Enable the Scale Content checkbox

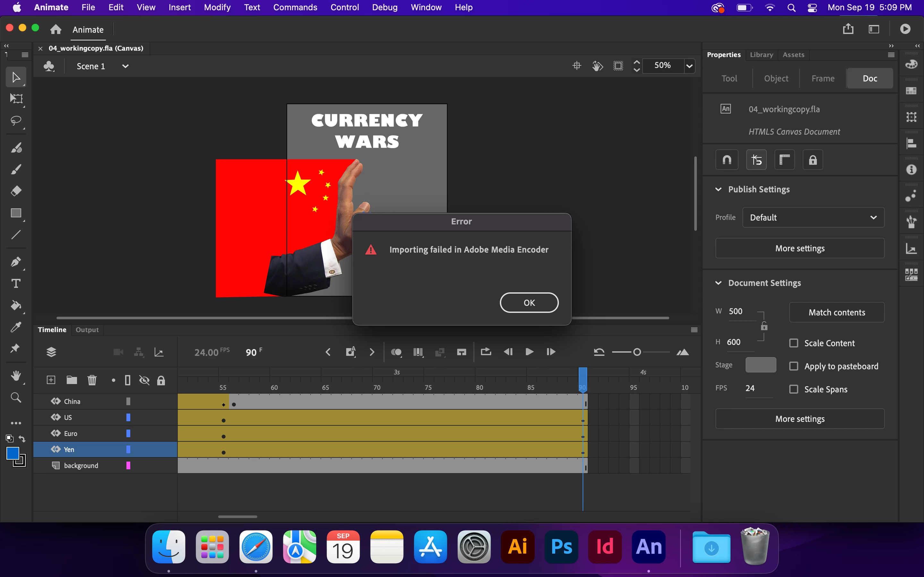[x=794, y=343]
